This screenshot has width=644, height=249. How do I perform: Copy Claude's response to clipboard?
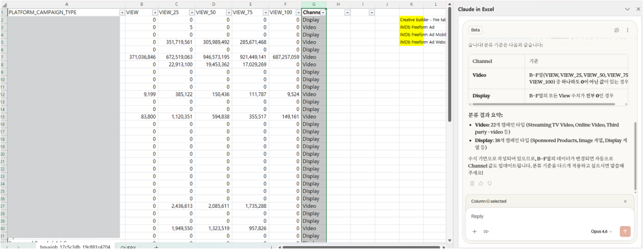click(x=472, y=183)
